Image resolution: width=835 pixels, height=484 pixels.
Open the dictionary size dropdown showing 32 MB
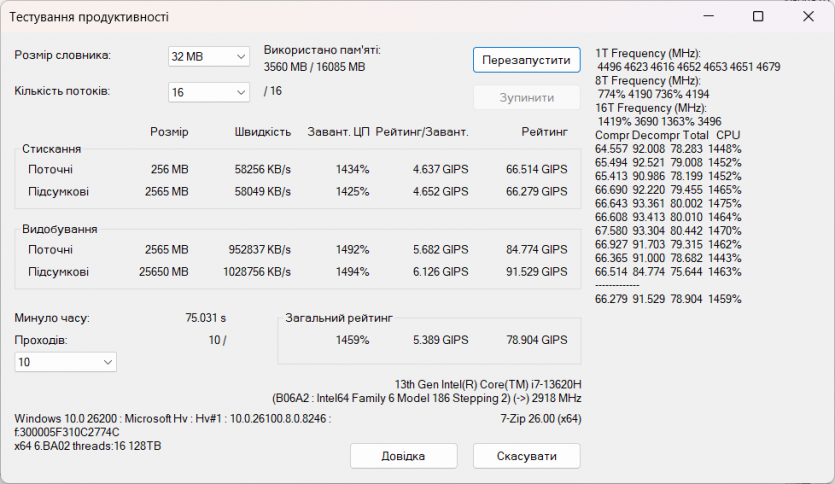(208, 57)
